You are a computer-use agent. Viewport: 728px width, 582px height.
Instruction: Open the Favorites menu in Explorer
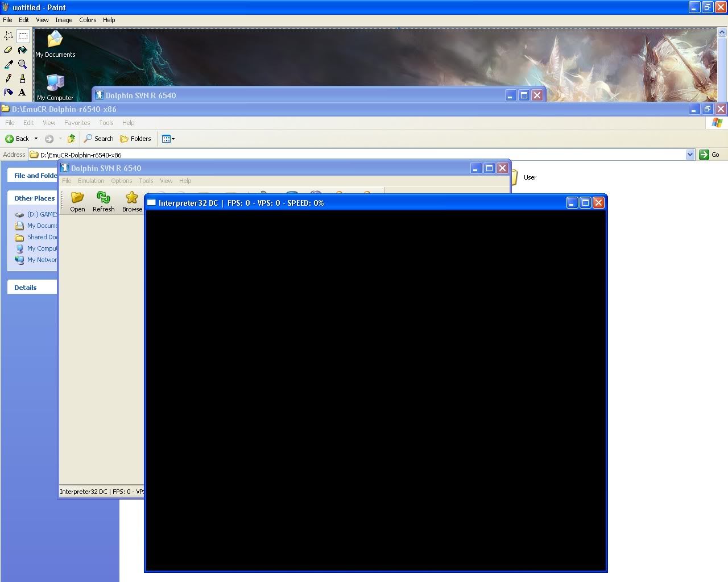pos(77,123)
